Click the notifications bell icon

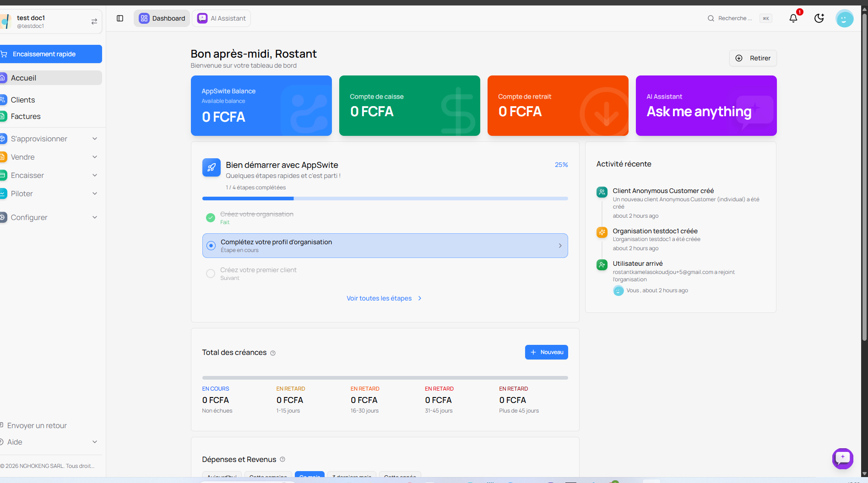click(x=793, y=18)
